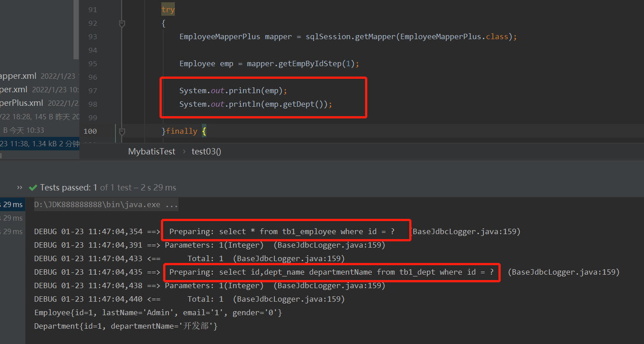Click gutter line number 98

coord(92,104)
